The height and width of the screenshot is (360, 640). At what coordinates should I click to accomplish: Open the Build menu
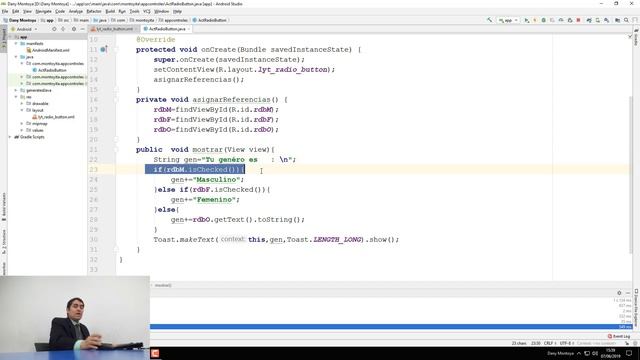[110, 11]
